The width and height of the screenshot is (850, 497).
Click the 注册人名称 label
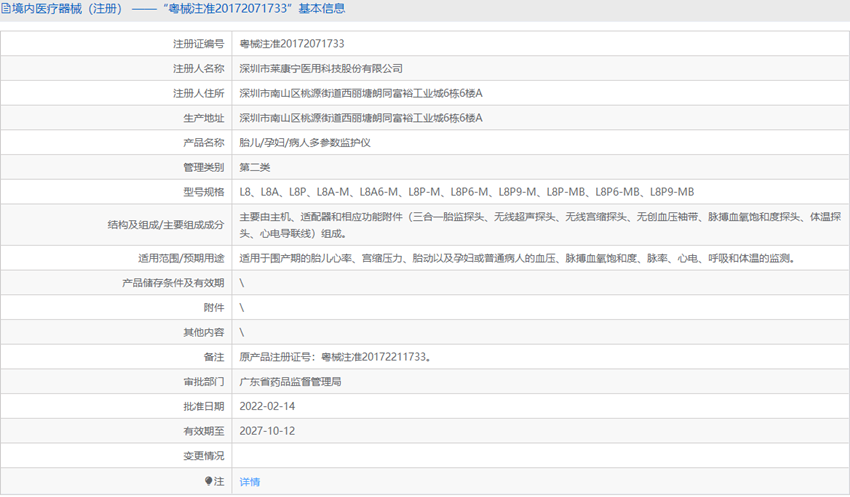[x=198, y=68]
